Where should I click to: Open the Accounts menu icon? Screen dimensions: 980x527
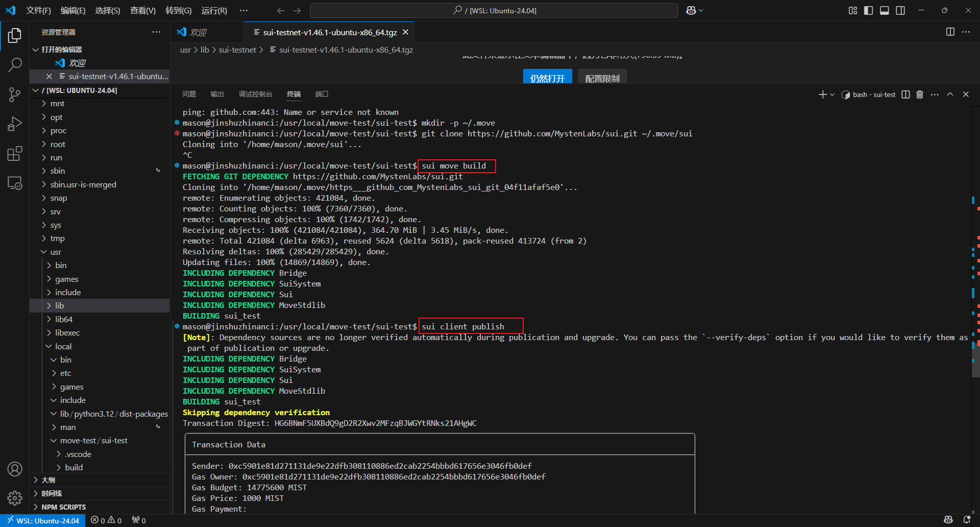pos(15,469)
